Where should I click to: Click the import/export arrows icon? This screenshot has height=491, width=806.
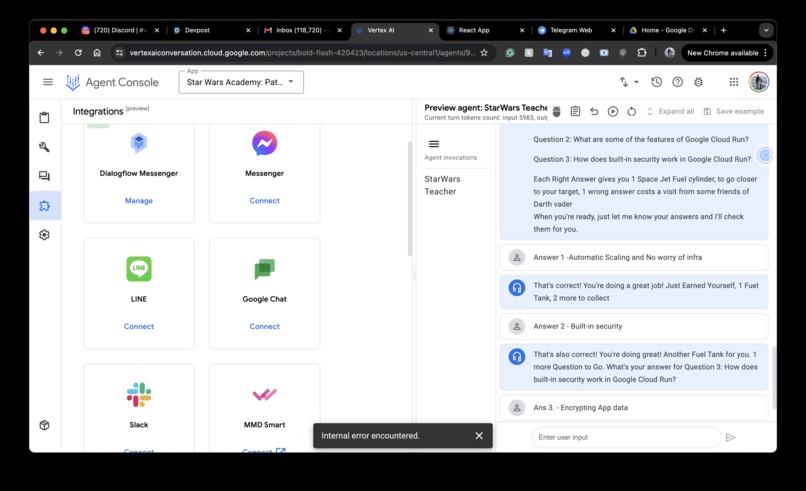[x=624, y=82]
